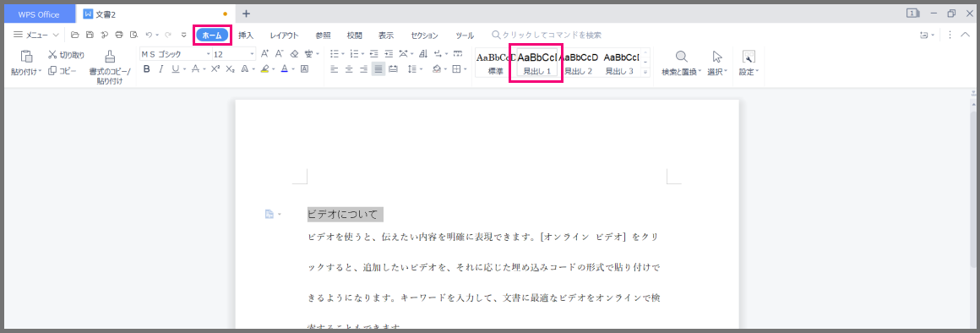Open file using the folder icon
The width and height of the screenshot is (980, 333).
[75, 35]
